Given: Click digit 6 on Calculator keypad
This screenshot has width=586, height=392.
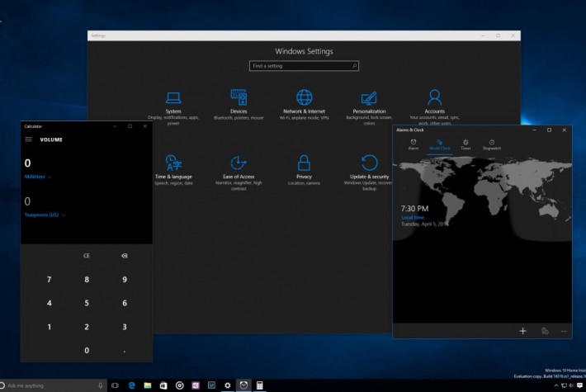Looking at the screenshot, I should (x=125, y=303).
